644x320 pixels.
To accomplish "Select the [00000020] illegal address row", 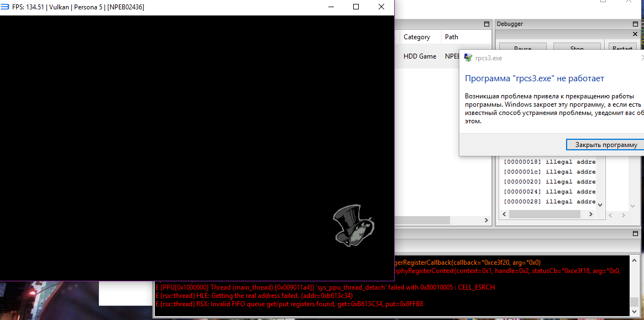I will (549, 182).
